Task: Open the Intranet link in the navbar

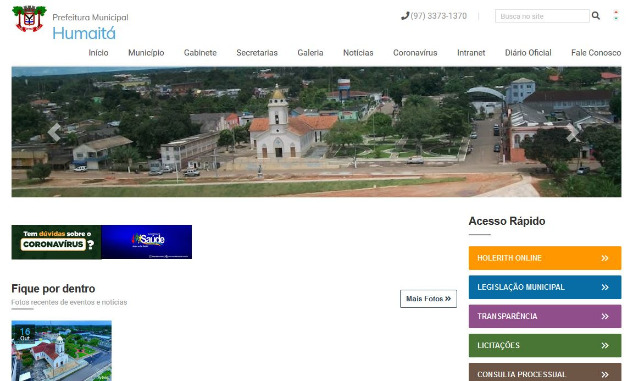Action: [x=471, y=53]
